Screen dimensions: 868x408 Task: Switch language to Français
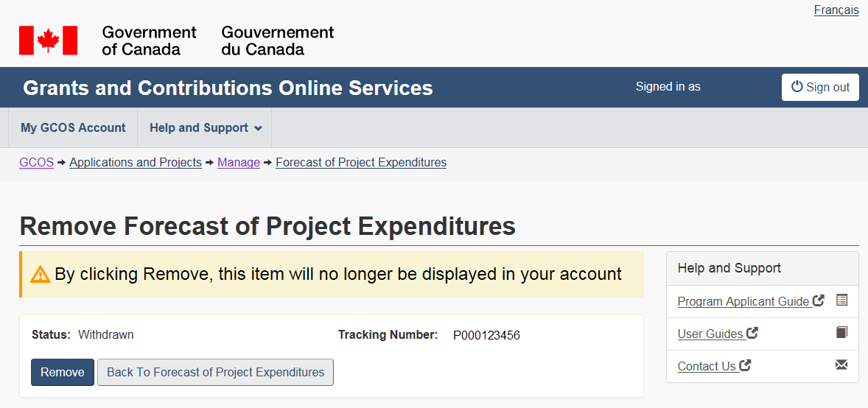pos(836,10)
